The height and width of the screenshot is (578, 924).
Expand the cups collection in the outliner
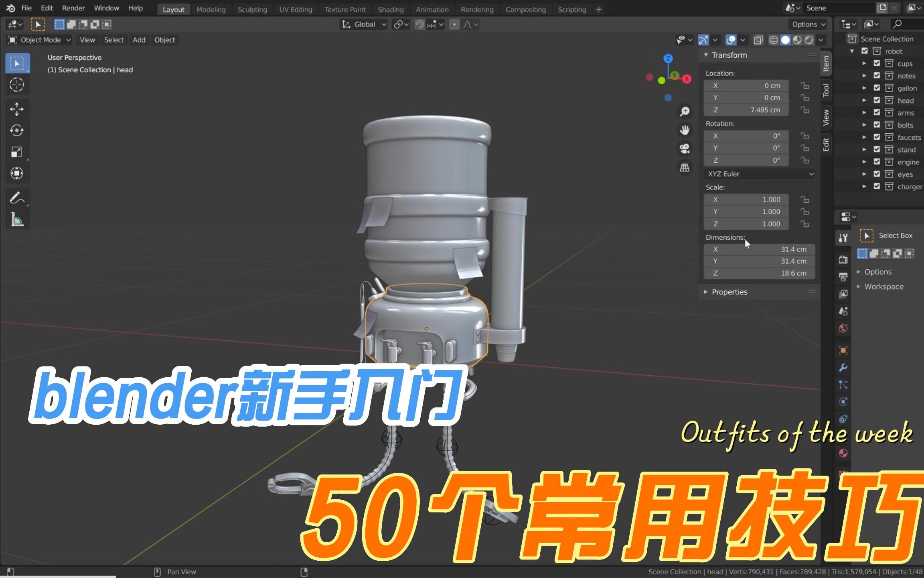click(x=864, y=63)
